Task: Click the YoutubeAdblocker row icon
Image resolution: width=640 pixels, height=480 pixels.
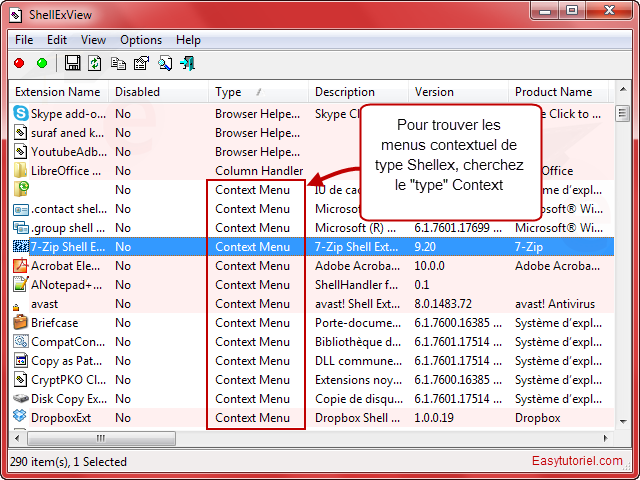Action: [20, 151]
